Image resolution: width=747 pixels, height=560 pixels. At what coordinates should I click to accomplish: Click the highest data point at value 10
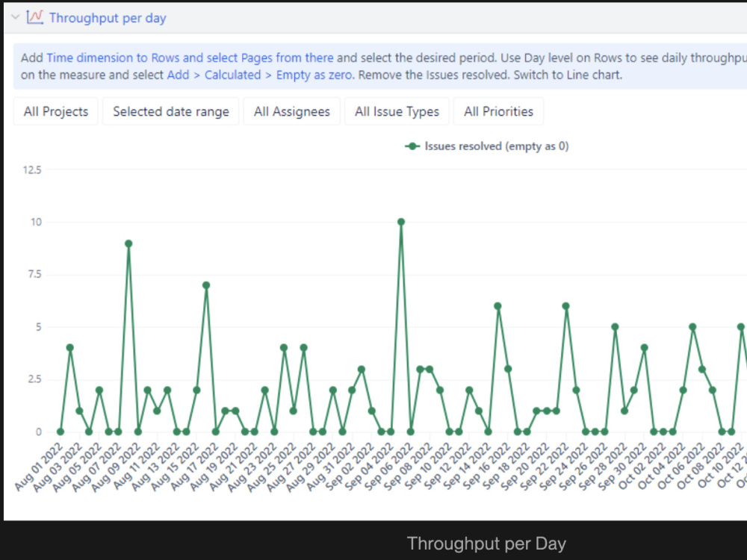401,222
